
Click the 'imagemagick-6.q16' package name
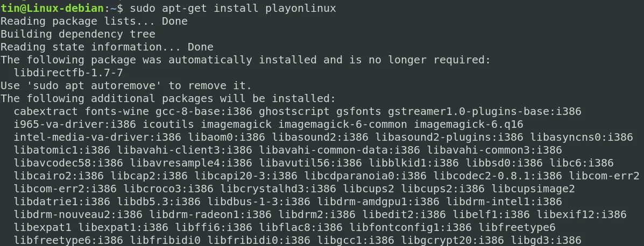point(469,124)
